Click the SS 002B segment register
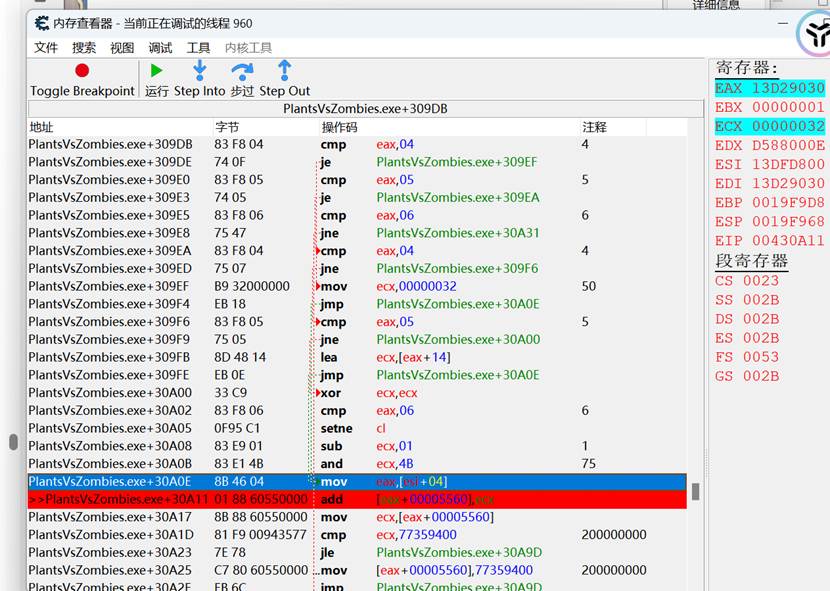The height and width of the screenshot is (591, 830). (x=747, y=300)
